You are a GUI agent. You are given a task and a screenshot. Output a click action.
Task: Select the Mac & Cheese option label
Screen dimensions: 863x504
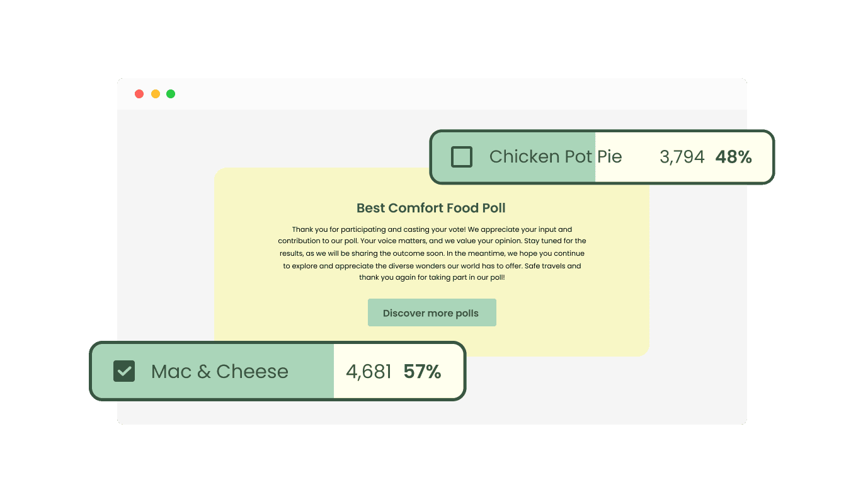[x=219, y=371]
